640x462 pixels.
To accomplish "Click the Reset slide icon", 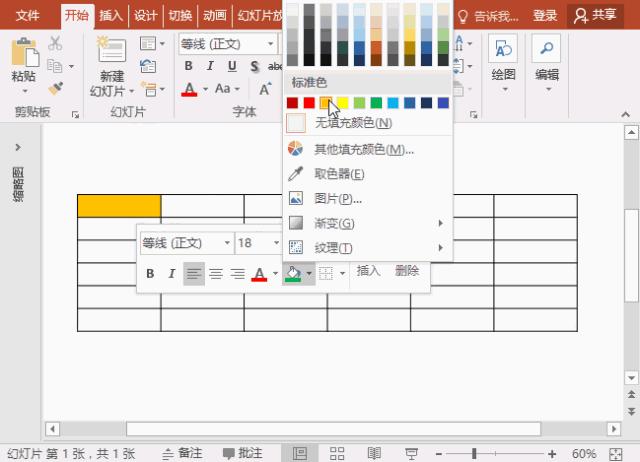I will pos(148,66).
